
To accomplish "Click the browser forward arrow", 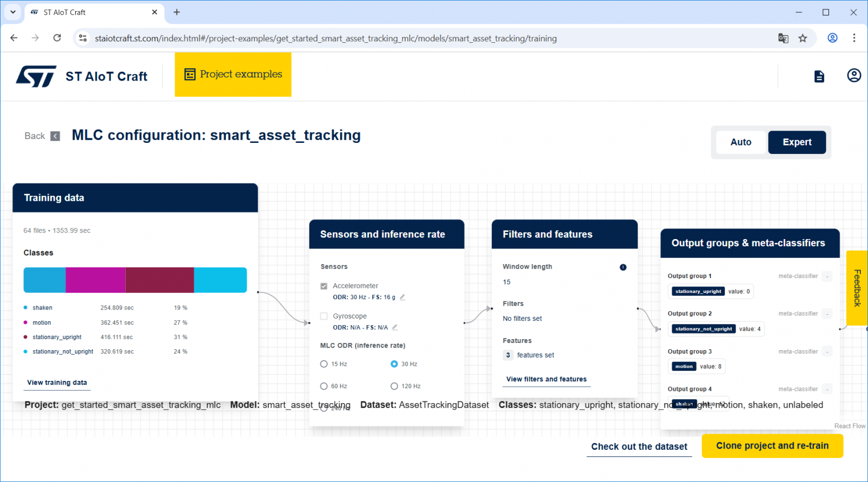I will click(35, 38).
